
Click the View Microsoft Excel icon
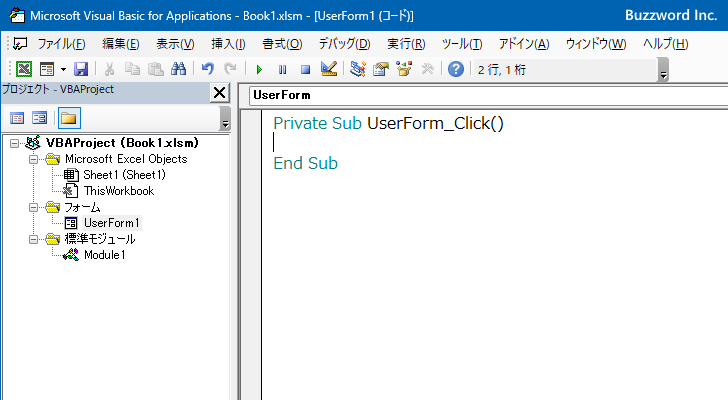[24, 69]
